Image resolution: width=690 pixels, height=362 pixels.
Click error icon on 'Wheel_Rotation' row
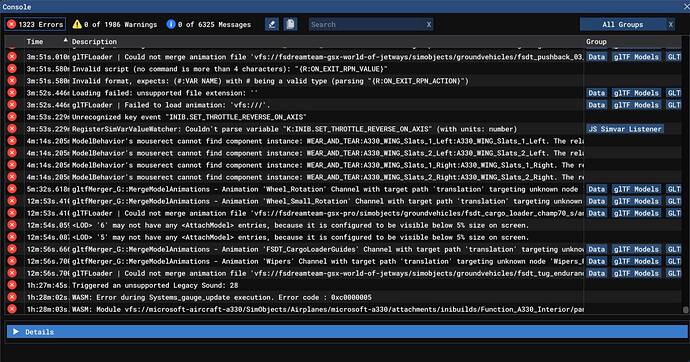point(12,189)
